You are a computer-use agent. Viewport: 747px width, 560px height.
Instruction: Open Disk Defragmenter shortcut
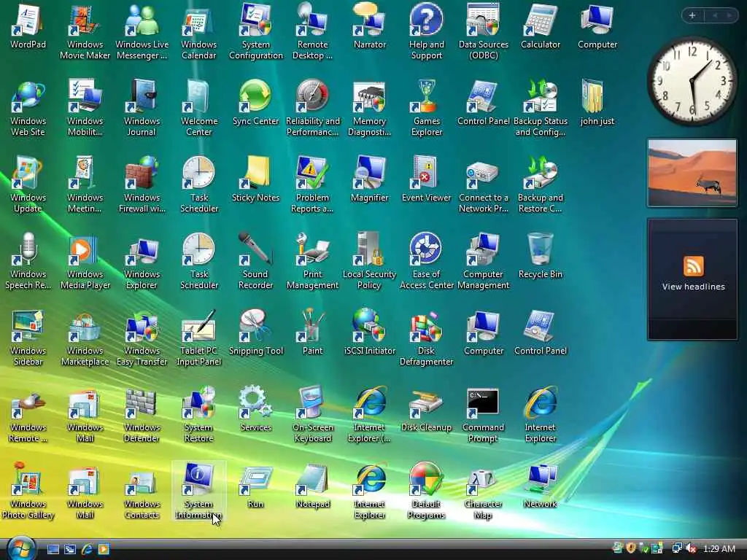(426, 338)
